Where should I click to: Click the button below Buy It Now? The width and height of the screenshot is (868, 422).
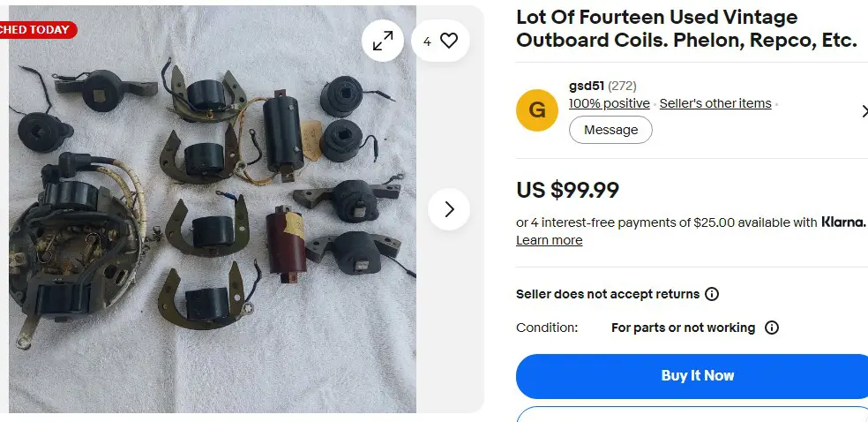[x=692, y=415]
